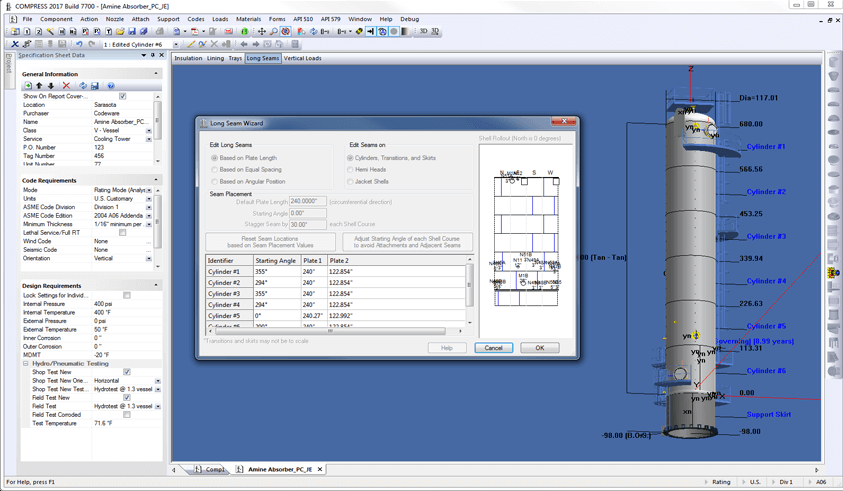The image size is (843, 491).
Task: Open the Edited Cylinder #6 component dropdown
Action: pos(176,44)
